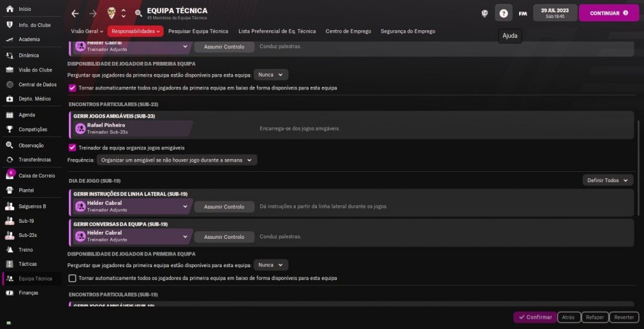
Task: Click the Reverter button
Action: tap(624, 317)
